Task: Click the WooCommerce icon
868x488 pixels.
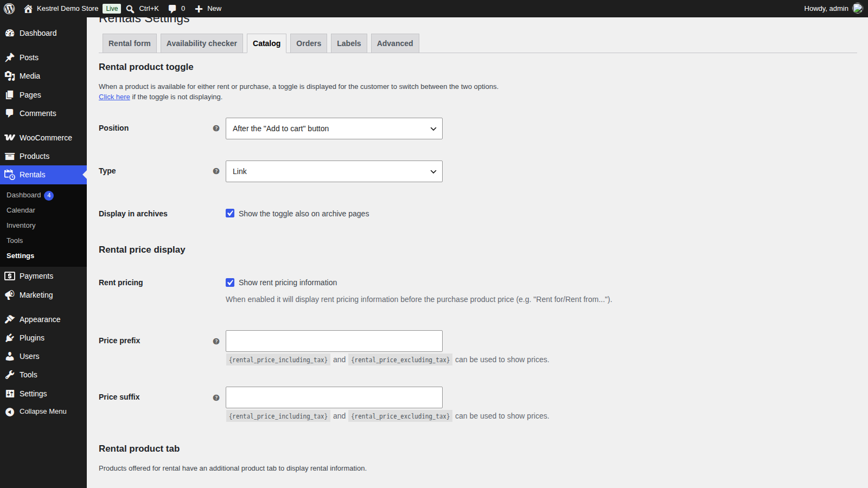Action: click(x=10, y=138)
